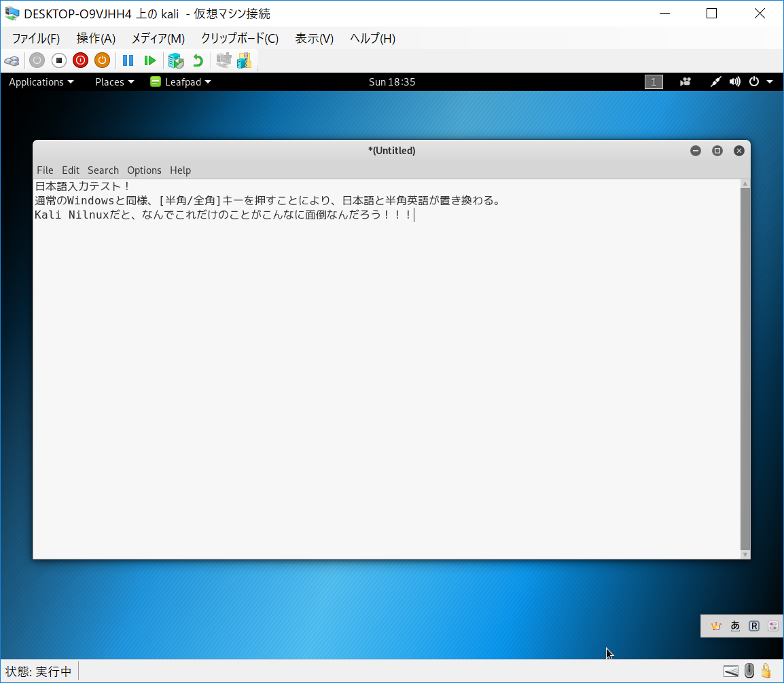Viewport: 784px width, 683px height.
Task: Expand the Places dropdown menu
Action: coord(114,82)
